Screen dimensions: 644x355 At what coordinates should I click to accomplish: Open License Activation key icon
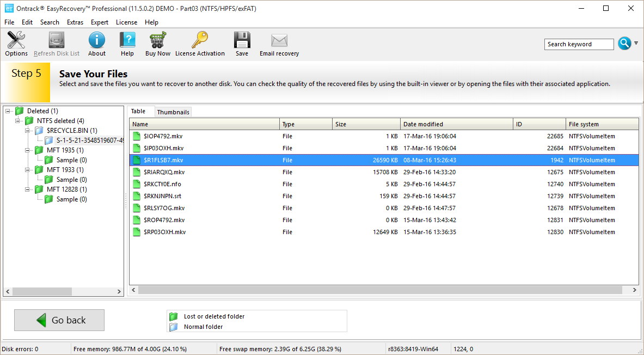click(x=200, y=44)
